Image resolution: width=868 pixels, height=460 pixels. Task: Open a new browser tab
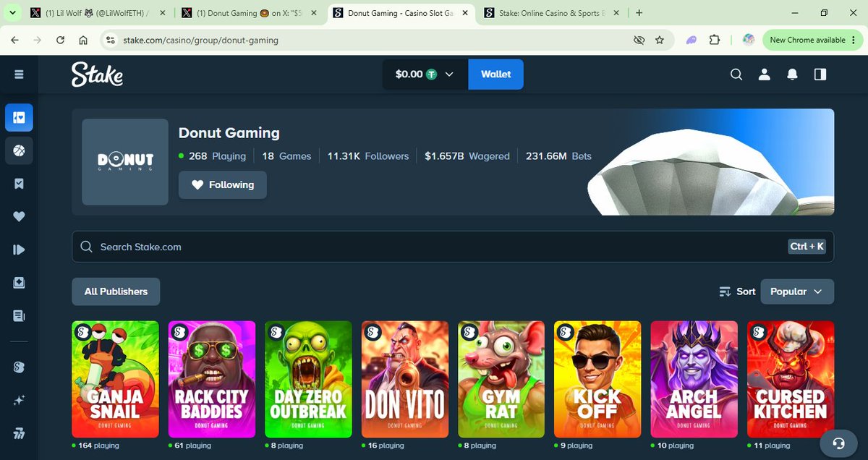coord(639,12)
